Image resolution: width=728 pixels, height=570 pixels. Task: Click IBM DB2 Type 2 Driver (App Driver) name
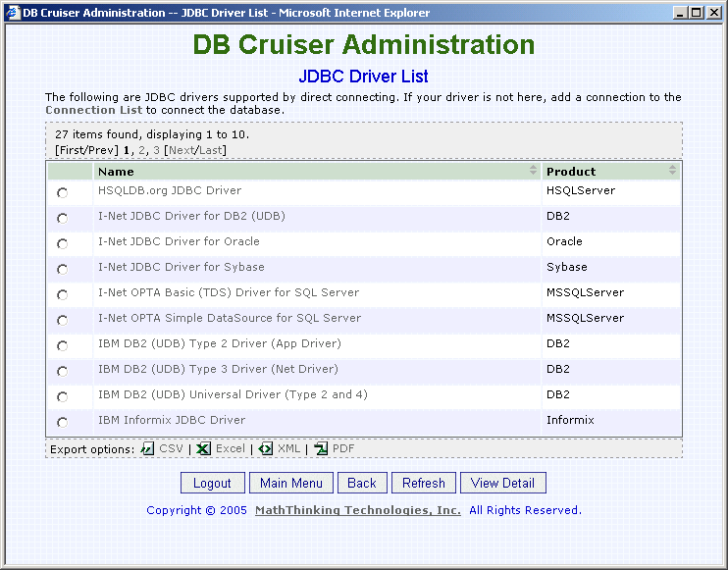(x=219, y=343)
